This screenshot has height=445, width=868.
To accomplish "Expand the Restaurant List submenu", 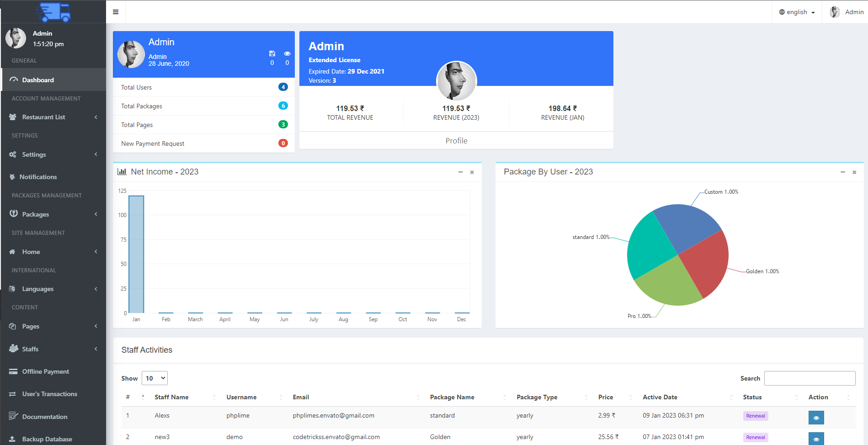I will point(53,117).
